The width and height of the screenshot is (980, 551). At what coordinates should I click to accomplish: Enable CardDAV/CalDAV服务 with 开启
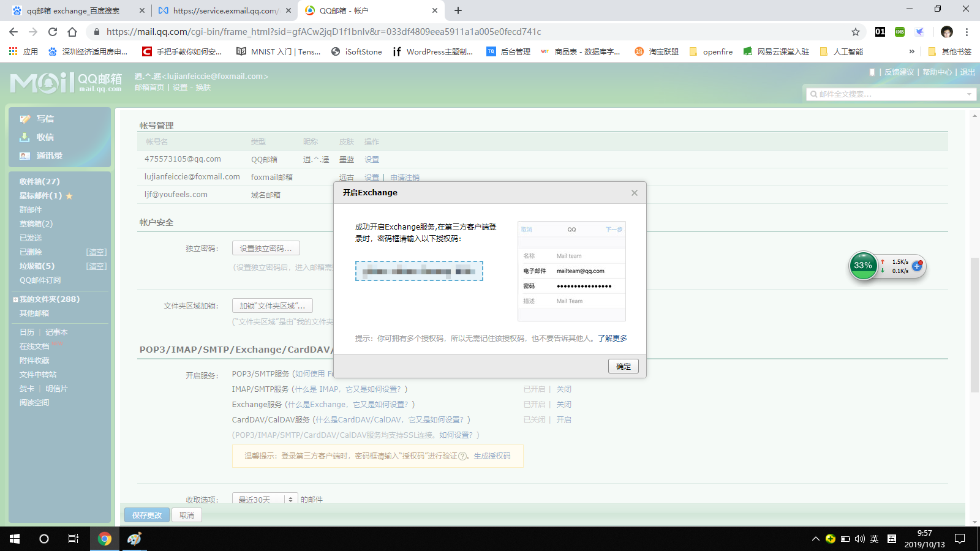[564, 419]
